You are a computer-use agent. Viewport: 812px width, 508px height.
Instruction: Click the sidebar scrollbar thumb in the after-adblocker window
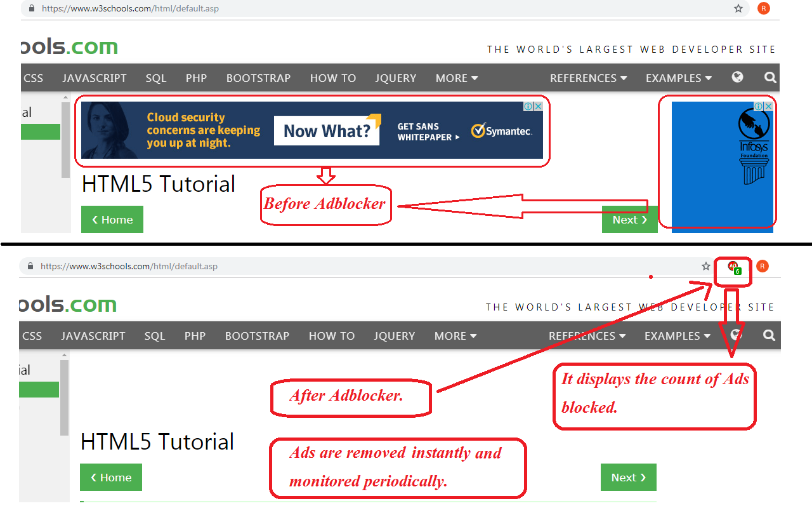point(64,398)
